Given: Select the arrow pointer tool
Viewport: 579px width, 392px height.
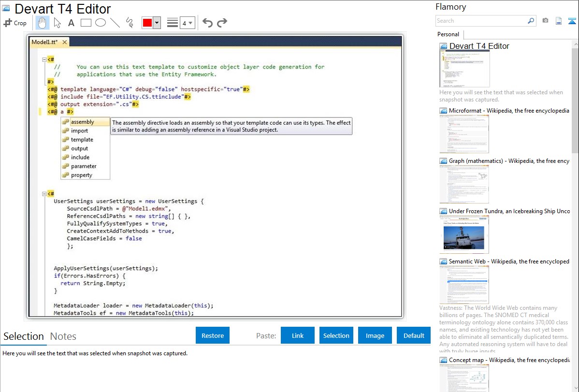Looking at the screenshot, I should (x=57, y=23).
